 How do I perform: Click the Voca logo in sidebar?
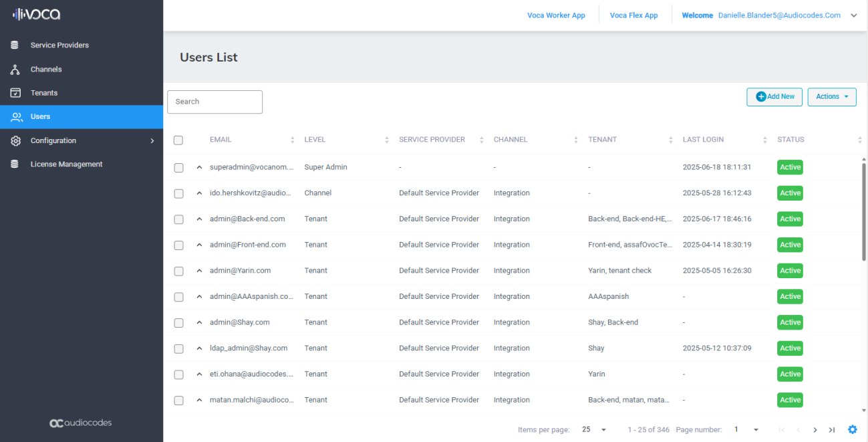(x=37, y=15)
